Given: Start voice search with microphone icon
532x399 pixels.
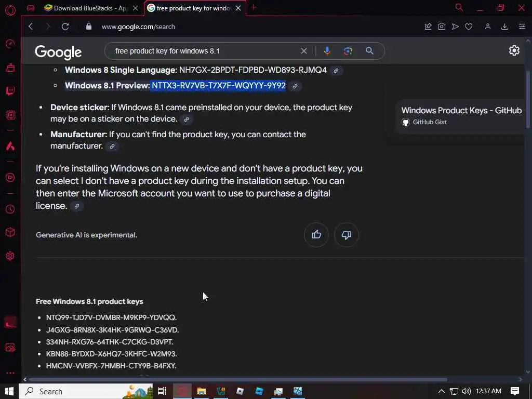Looking at the screenshot, I should (327, 51).
